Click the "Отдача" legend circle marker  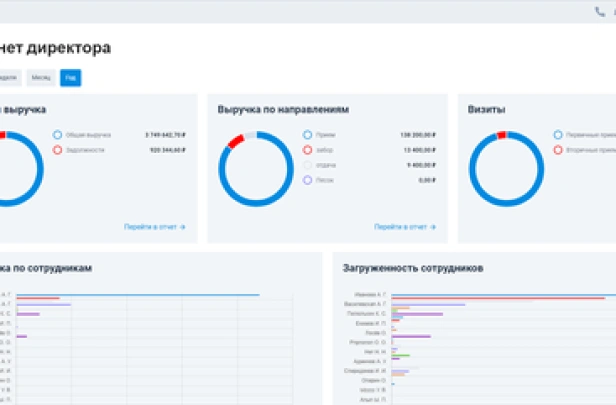(x=308, y=165)
